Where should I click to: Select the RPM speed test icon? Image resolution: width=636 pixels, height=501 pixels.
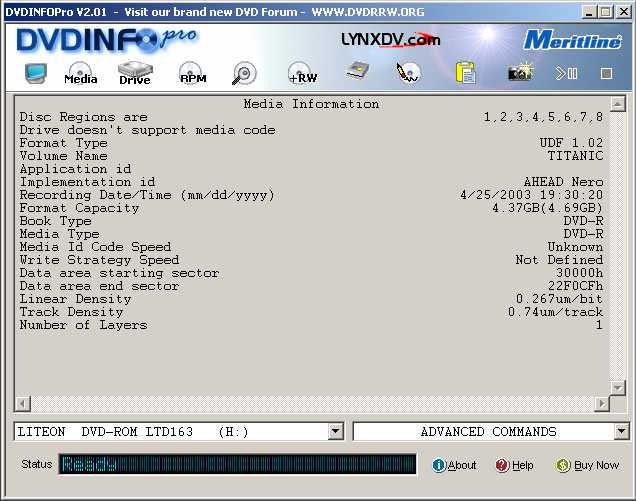(192, 73)
